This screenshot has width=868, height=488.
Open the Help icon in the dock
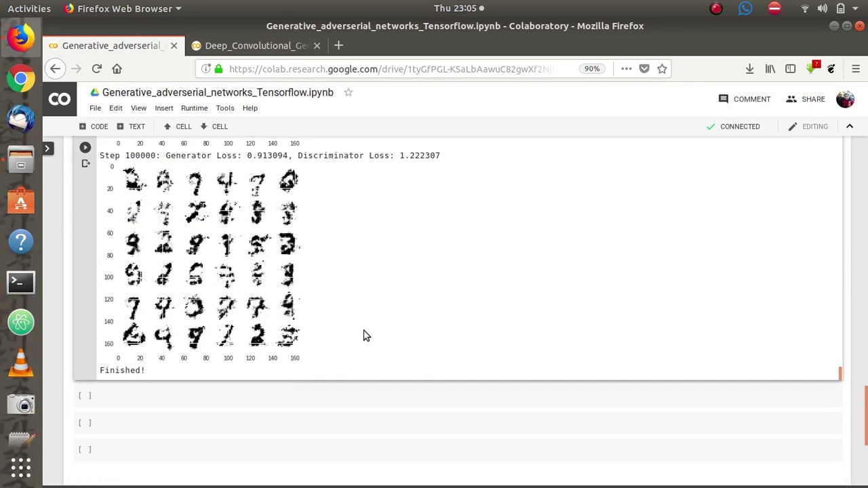pyautogui.click(x=21, y=241)
